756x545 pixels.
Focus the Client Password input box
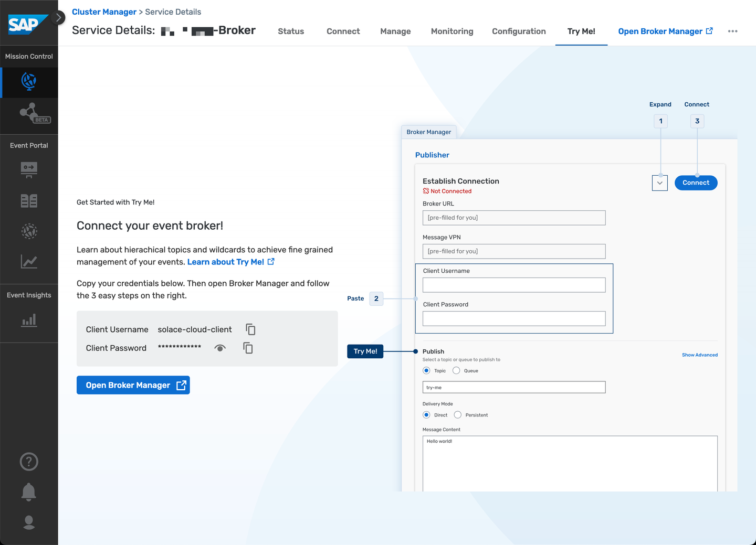(x=514, y=318)
